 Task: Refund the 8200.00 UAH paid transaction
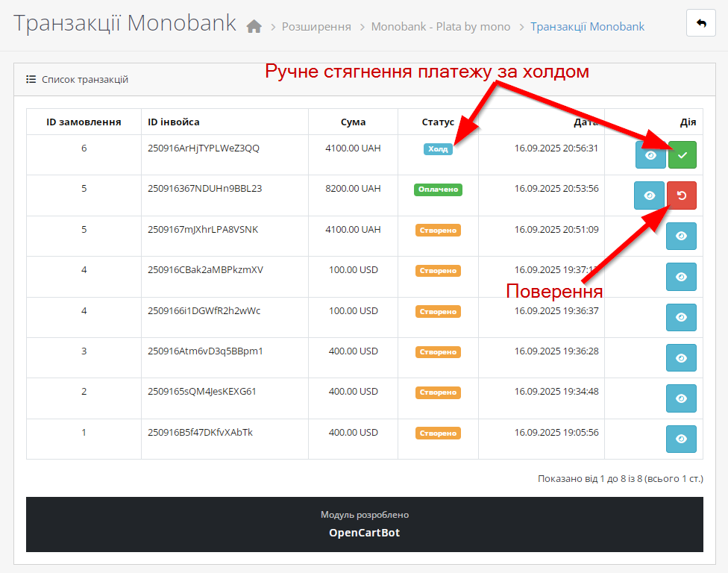[x=682, y=195]
